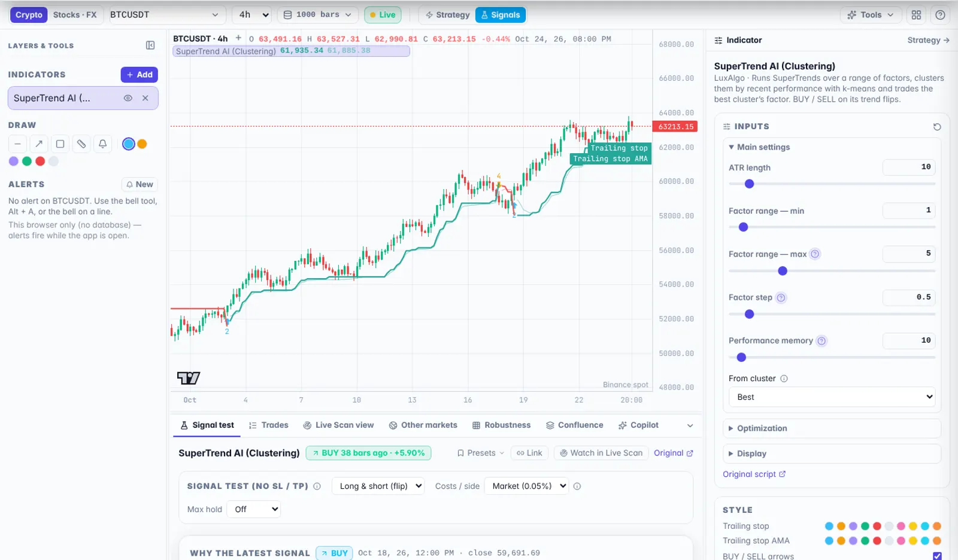Toggle SuperTrend AI indicator visibility eye
The height and width of the screenshot is (560, 958).
pos(128,98)
